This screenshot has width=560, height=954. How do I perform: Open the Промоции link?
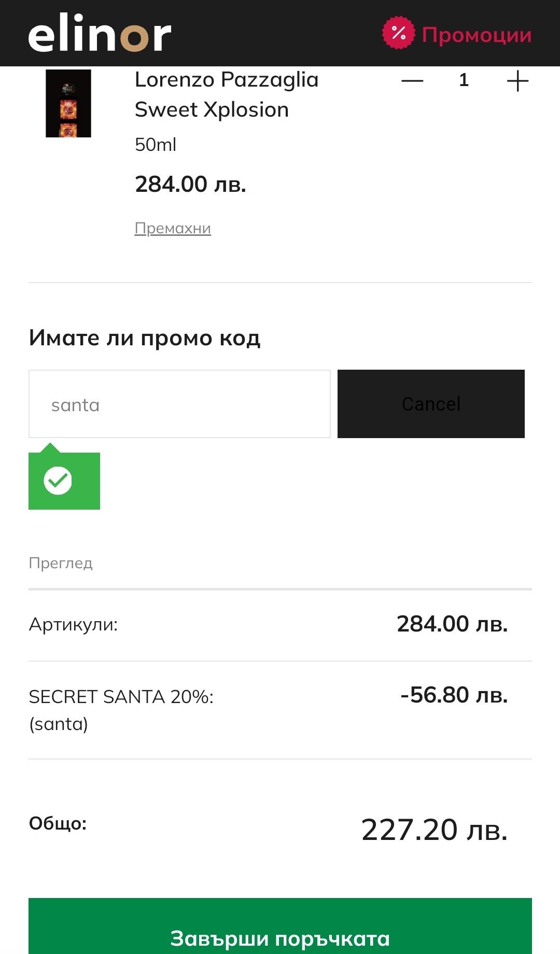477,35
